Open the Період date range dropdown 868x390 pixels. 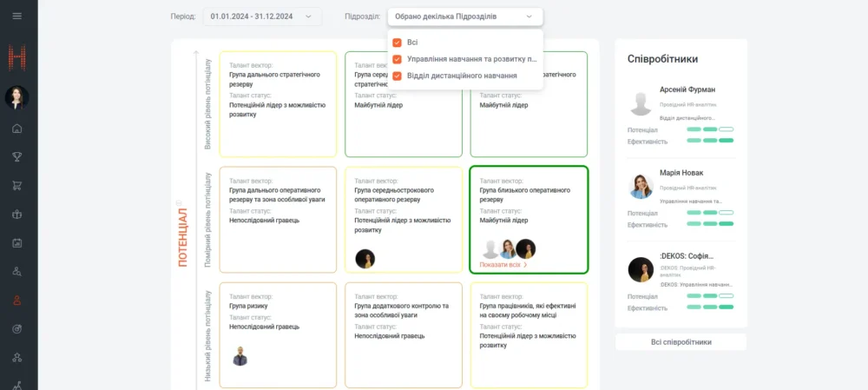tap(262, 17)
